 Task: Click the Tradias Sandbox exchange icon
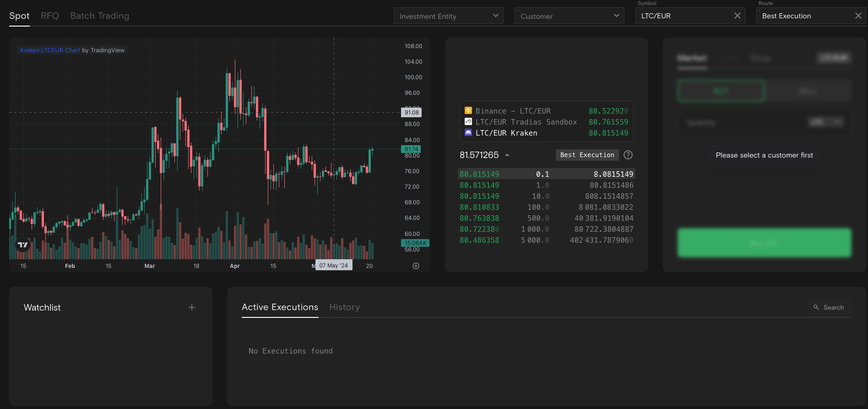[x=468, y=122]
